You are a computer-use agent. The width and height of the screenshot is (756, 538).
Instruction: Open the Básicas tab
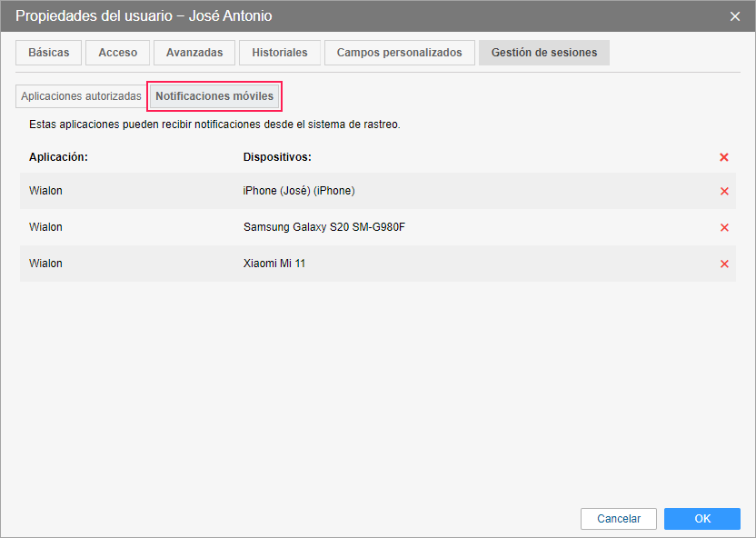(x=49, y=53)
